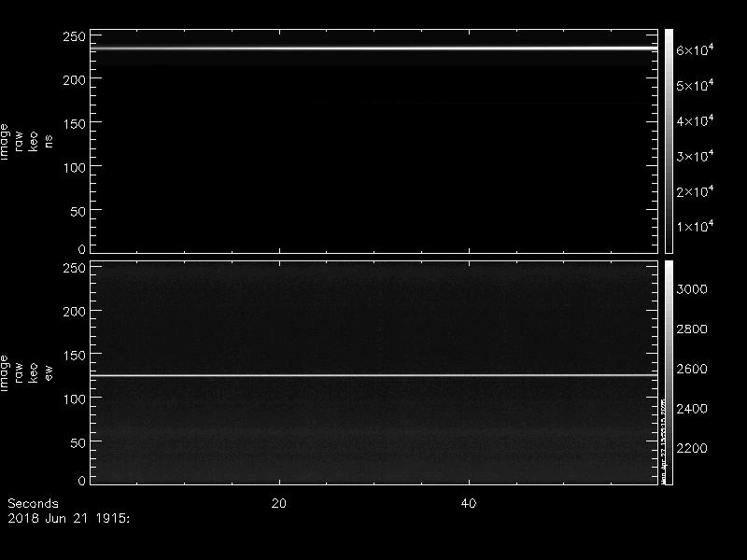747x560 pixels.
Task: Click the '2800' colorbar label
Action: pyautogui.click(x=692, y=329)
